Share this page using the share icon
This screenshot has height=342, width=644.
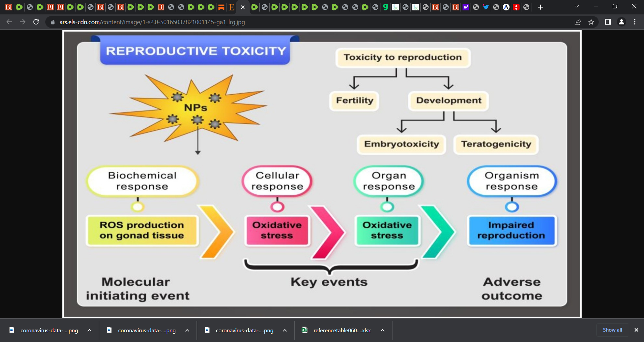click(578, 22)
